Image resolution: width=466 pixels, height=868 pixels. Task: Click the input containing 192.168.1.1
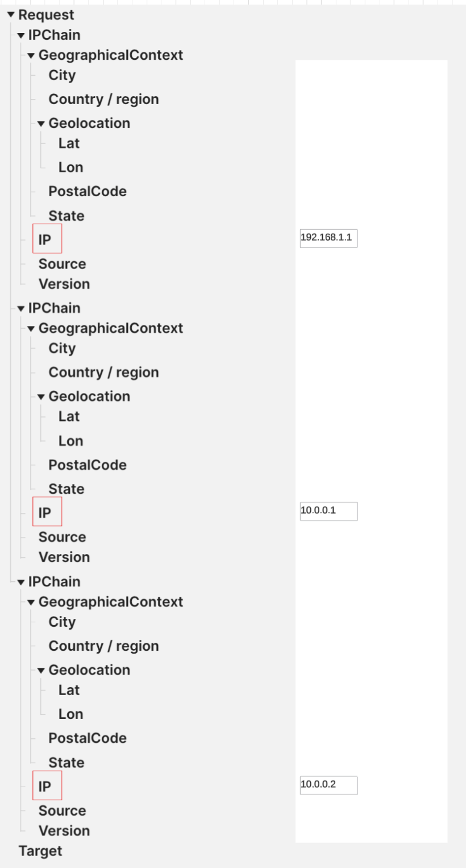(328, 239)
